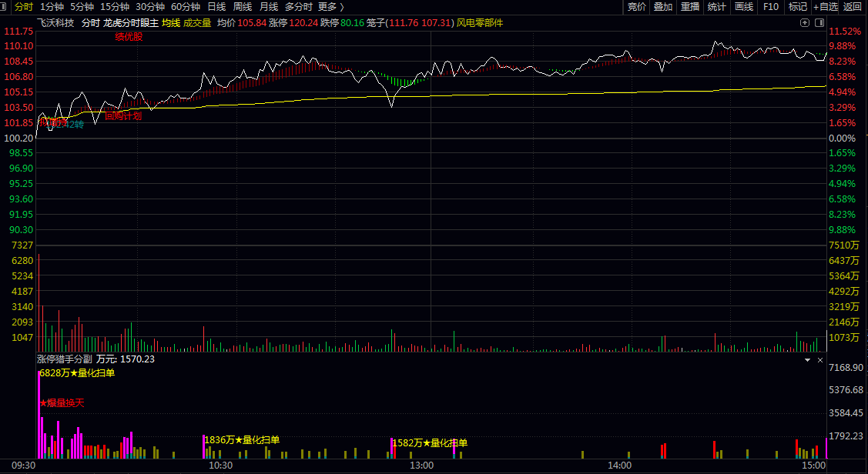Screen dimensions: 868x474
Task: Switch to the 周线 weekly chart
Action: (243, 7)
